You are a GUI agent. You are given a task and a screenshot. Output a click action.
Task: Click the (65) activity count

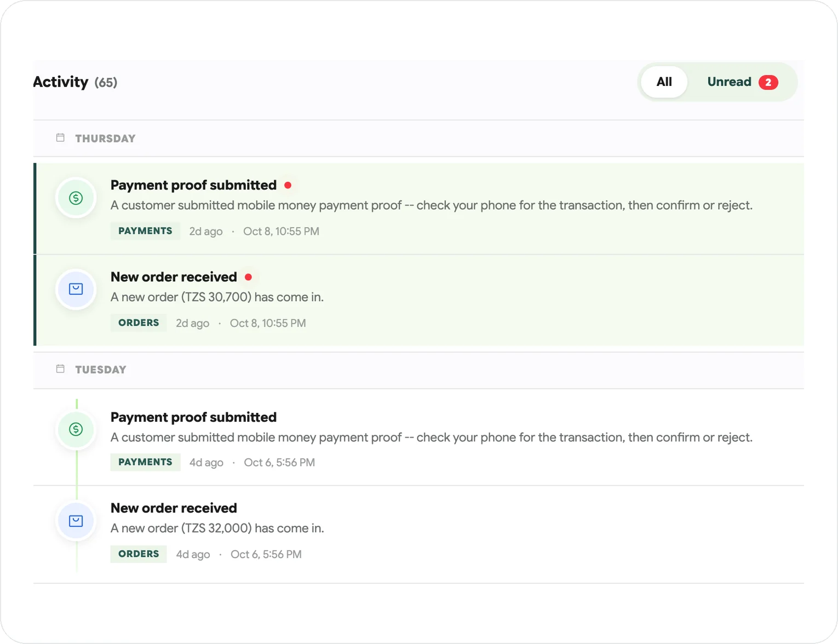coord(106,83)
